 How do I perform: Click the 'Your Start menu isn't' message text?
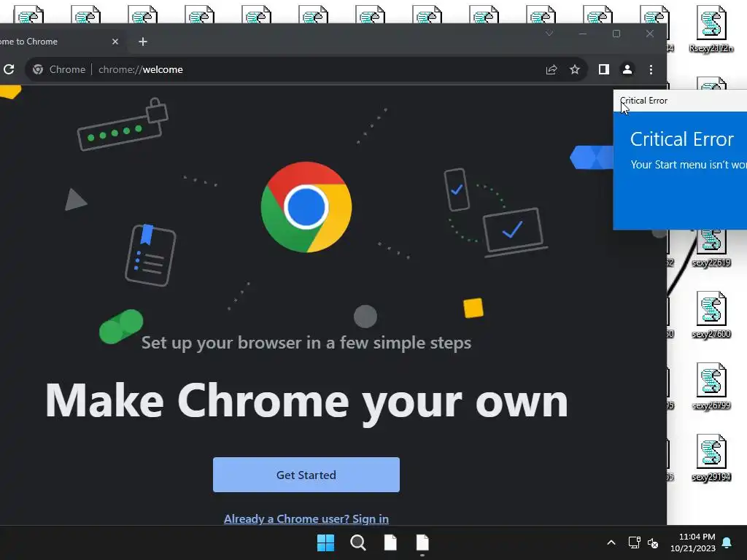point(689,165)
